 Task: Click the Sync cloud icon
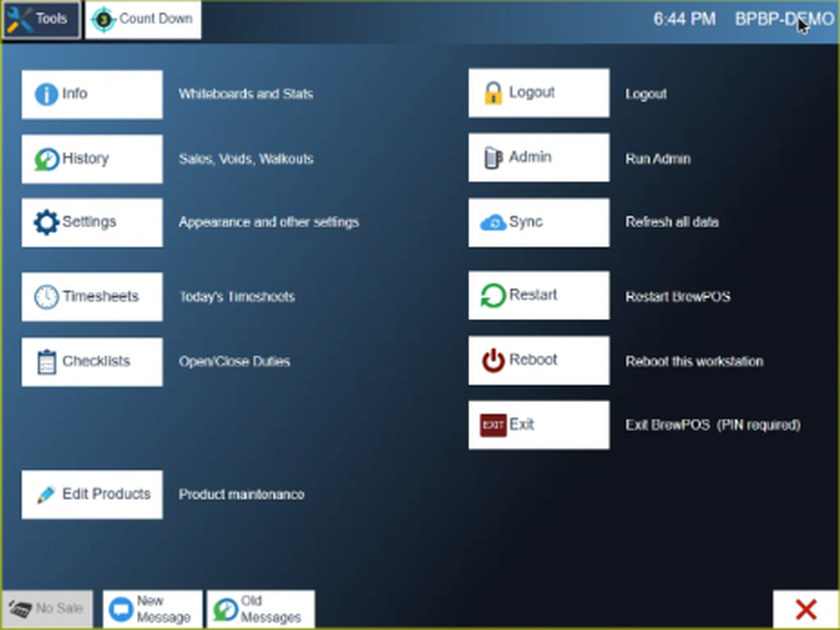tap(493, 222)
